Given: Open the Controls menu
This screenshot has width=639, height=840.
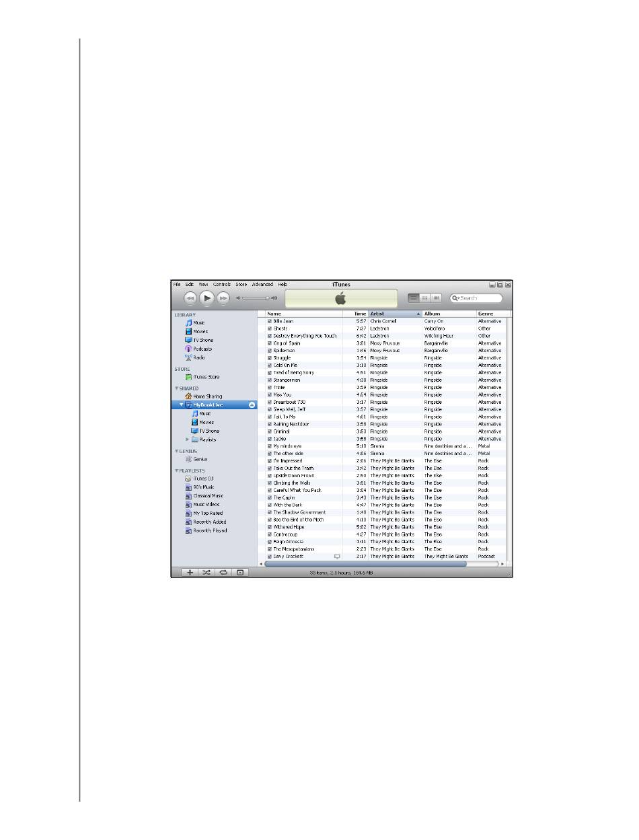Looking at the screenshot, I should pos(222,285).
